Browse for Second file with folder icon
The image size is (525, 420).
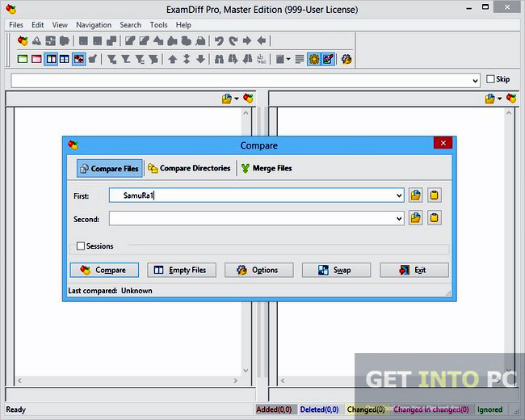tap(415, 218)
